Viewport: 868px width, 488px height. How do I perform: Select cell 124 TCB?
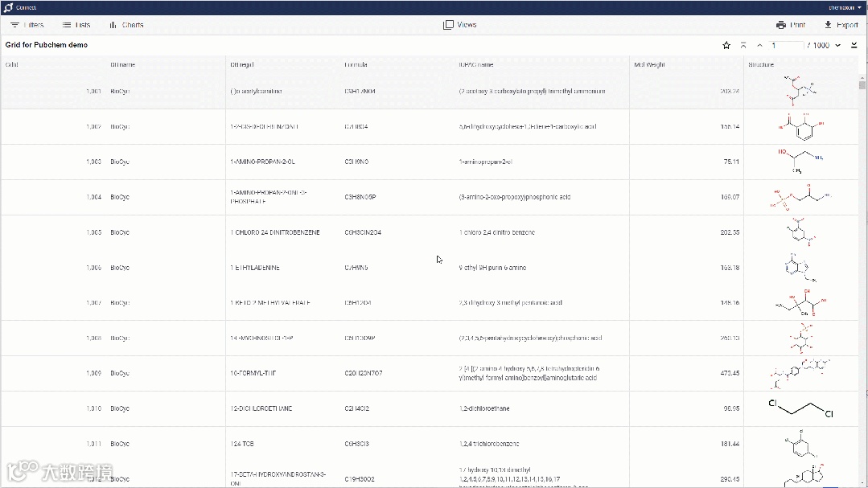pyautogui.click(x=242, y=444)
